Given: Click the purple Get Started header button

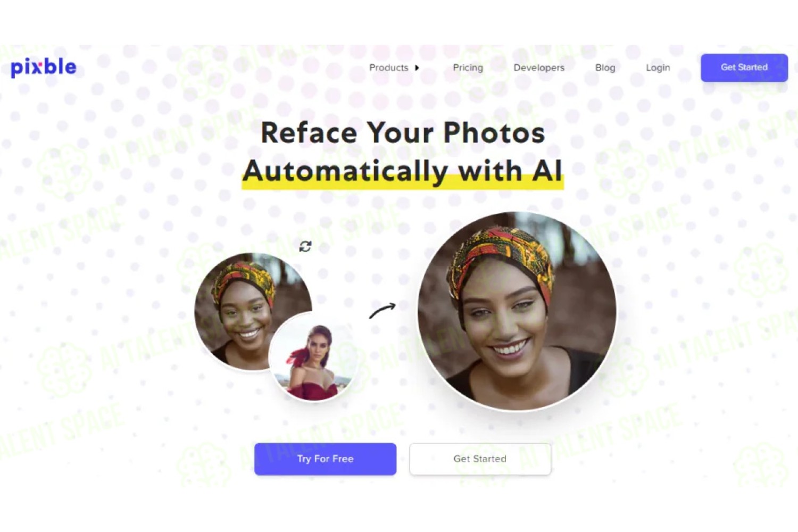Looking at the screenshot, I should point(744,68).
